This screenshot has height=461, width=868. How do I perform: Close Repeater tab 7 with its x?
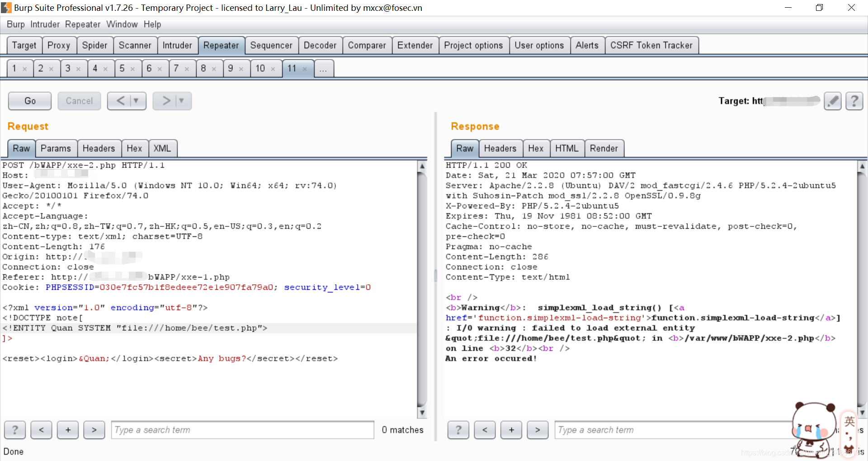point(187,69)
